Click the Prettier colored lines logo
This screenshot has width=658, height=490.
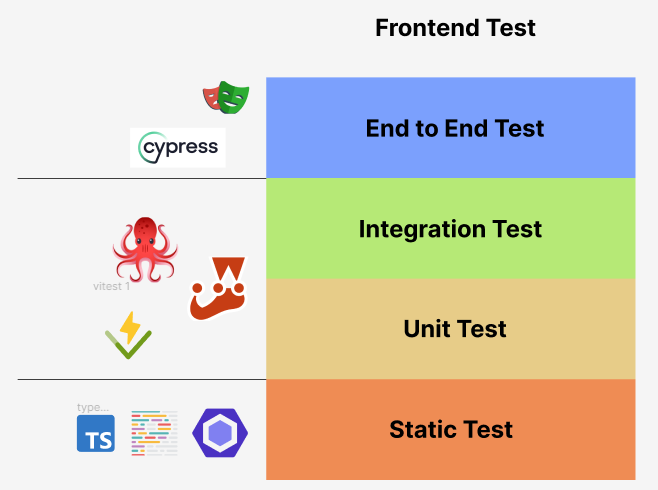click(x=154, y=433)
